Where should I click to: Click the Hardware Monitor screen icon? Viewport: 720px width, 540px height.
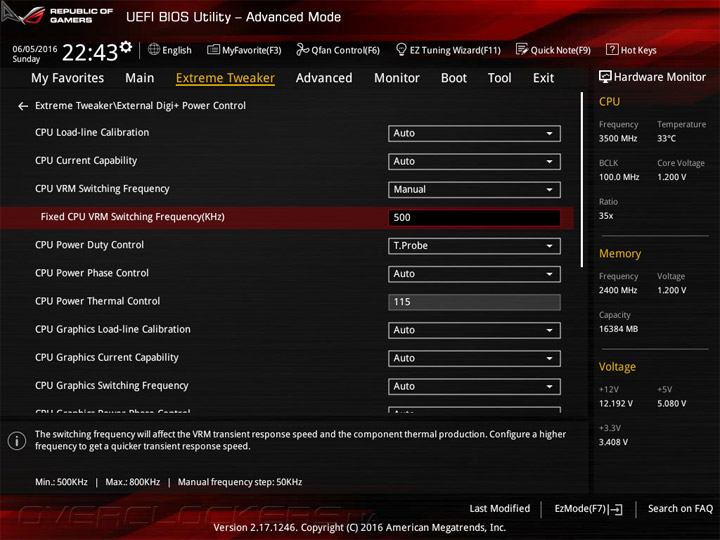coord(605,77)
